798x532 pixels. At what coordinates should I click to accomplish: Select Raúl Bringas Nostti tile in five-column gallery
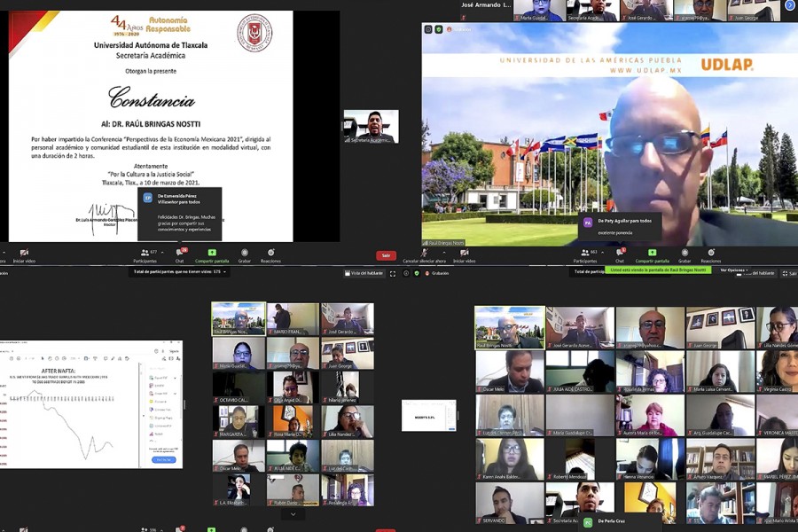click(x=510, y=328)
